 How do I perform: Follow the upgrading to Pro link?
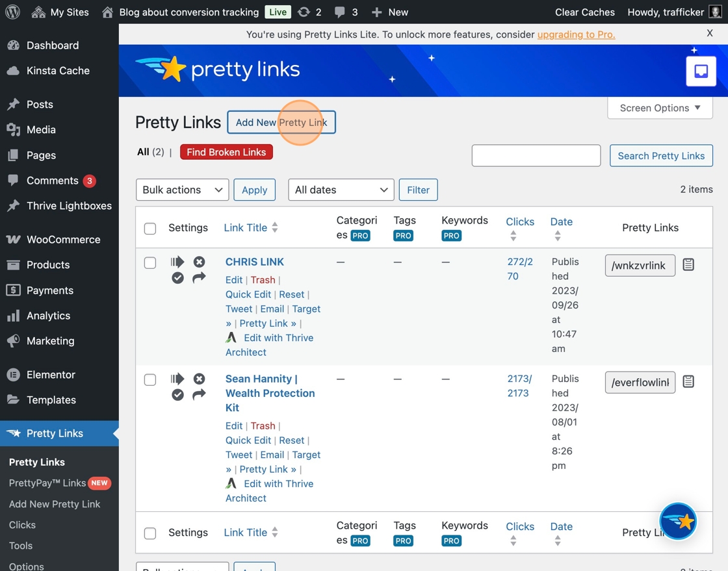[576, 34]
